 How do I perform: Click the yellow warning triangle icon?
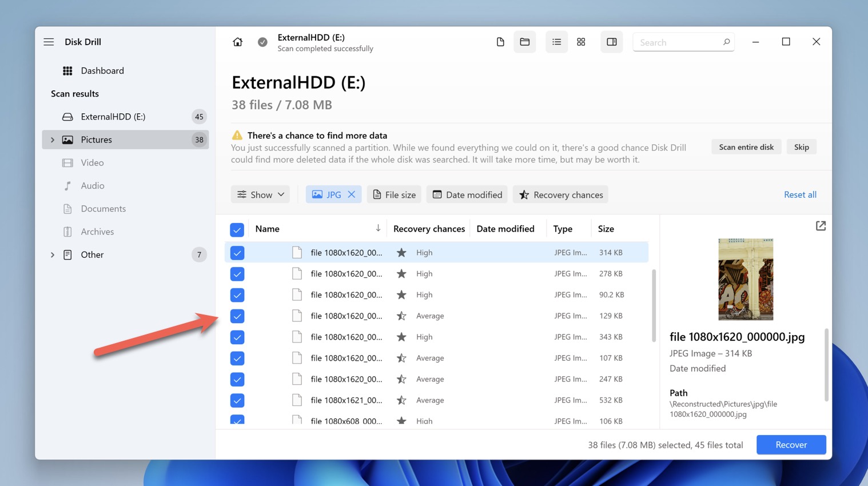tap(237, 136)
